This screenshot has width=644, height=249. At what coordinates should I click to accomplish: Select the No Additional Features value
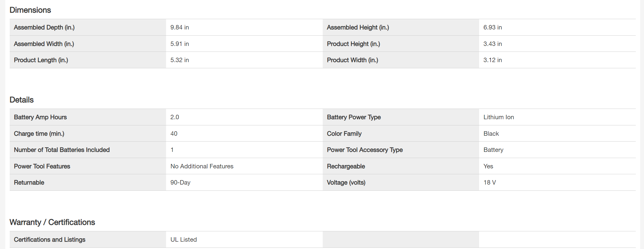click(202, 166)
